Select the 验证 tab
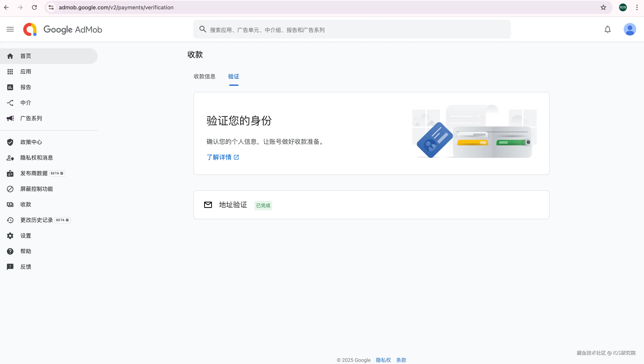Viewport: 644px width, 364px height. click(x=234, y=77)
